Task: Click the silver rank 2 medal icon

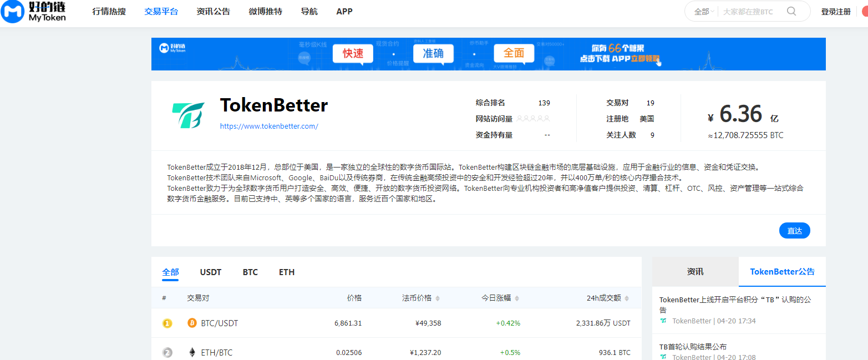Action: pyautogui.click(x=167, y=352)
